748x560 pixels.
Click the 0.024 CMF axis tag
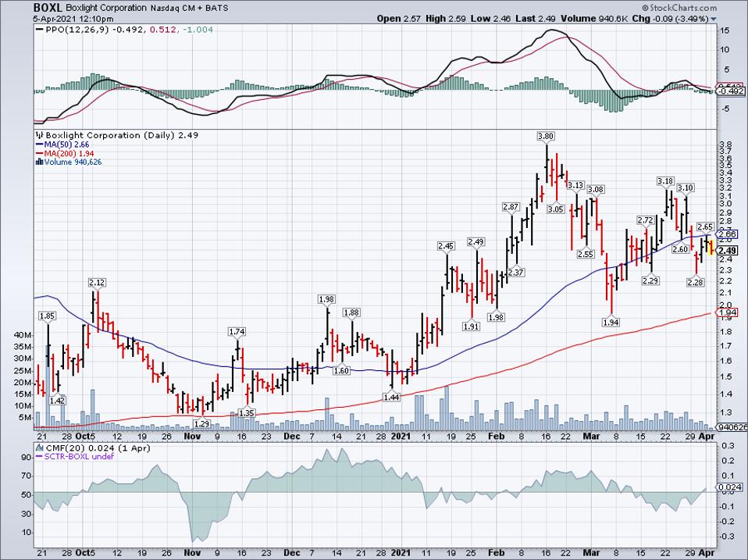tap(729, 487)
